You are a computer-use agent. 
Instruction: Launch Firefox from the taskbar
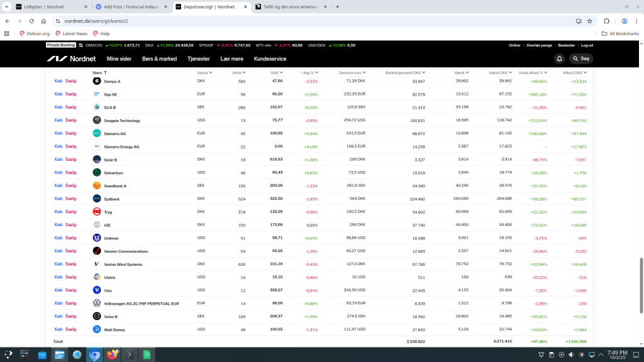click(113, 355)
